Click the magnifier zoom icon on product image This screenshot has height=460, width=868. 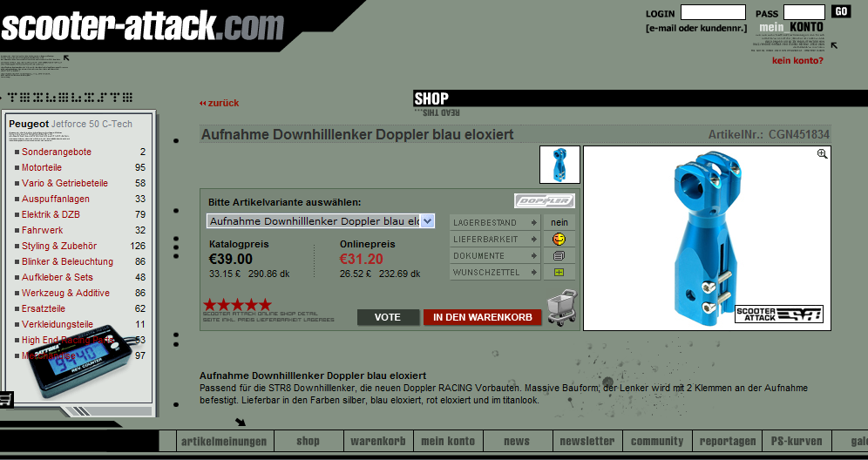click(x=822, y=154)
